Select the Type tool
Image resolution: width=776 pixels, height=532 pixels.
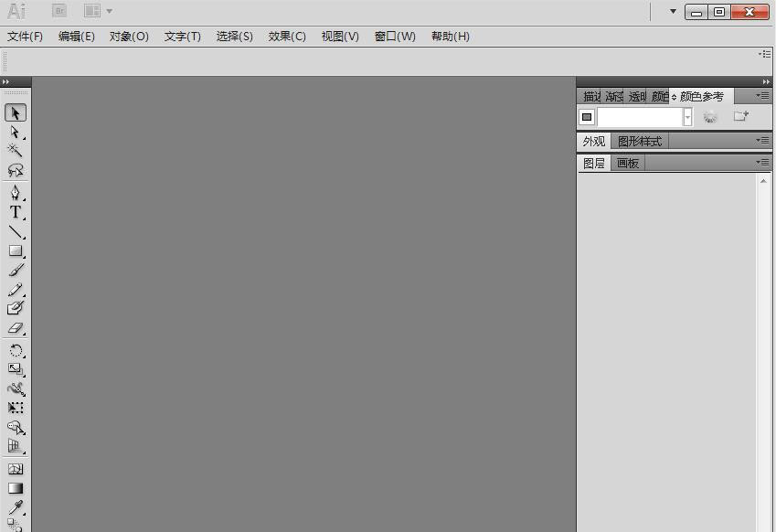pos(15,212)
